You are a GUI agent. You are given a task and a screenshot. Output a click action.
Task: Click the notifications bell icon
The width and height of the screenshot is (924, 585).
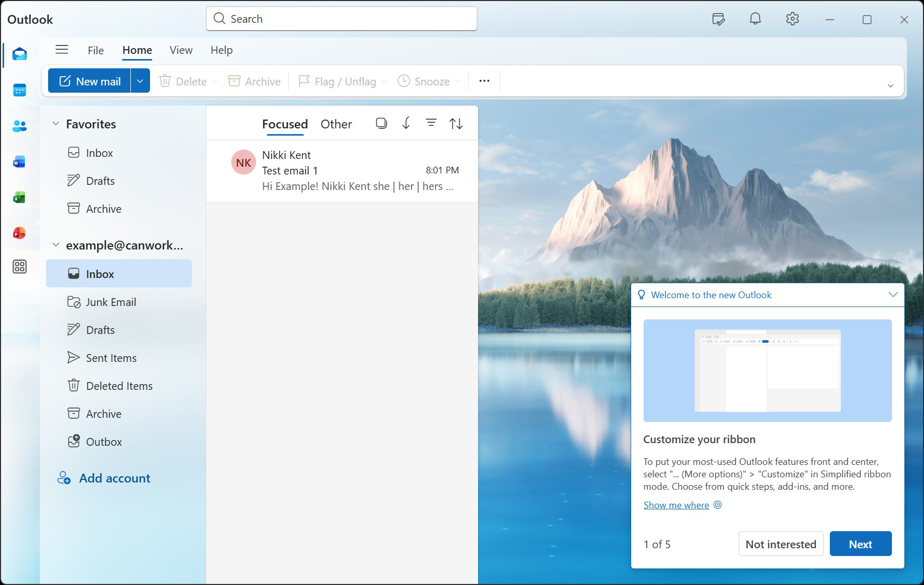tap(755, 19)
